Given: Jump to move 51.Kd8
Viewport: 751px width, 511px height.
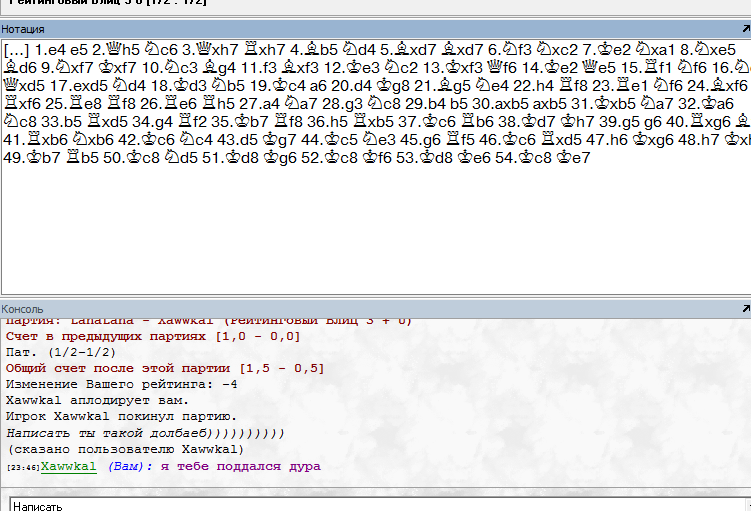Looking at the screenshot, I should 231,158.
